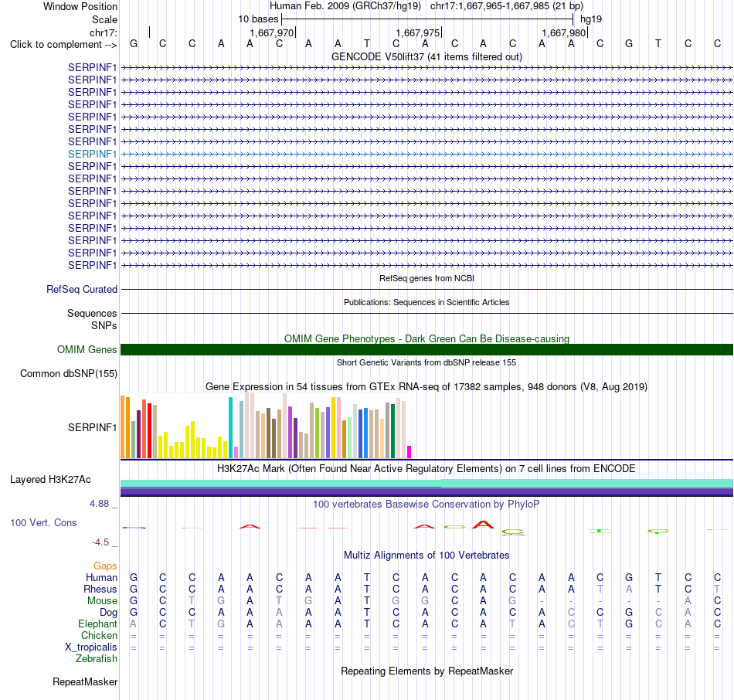Click the dark green OMIM gene bar

click(x=426, y=350)
